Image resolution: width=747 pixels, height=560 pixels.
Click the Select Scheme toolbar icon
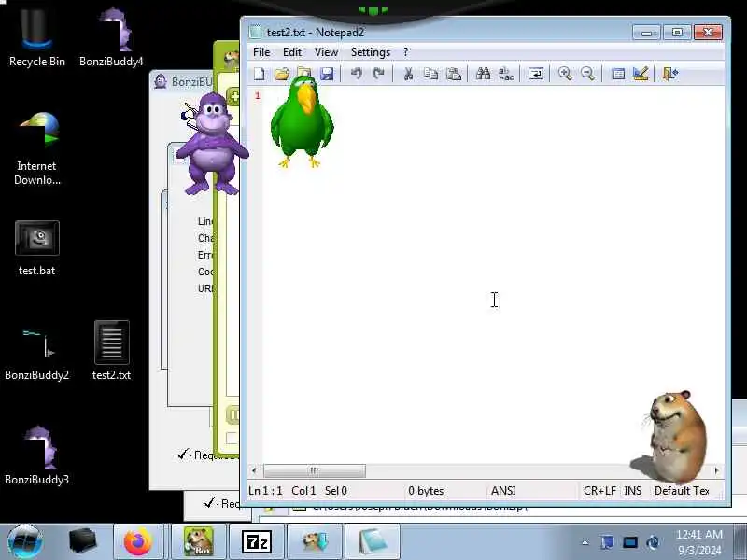tap(618, 74)
